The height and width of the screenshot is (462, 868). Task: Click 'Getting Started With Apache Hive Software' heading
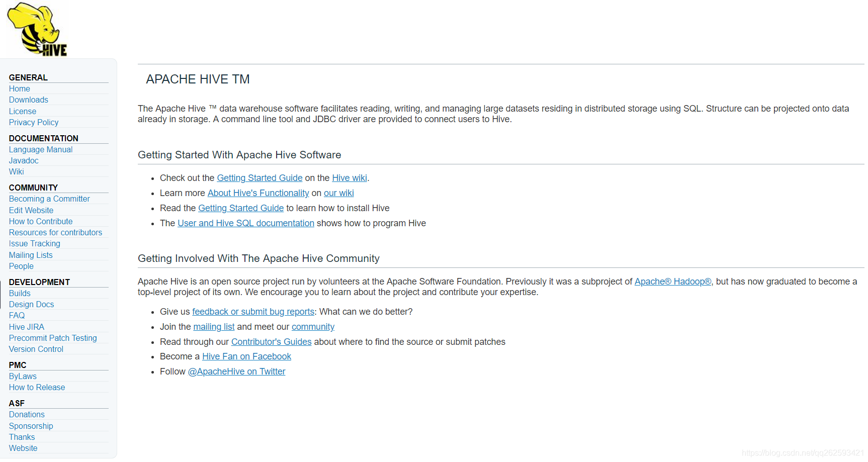239,155
